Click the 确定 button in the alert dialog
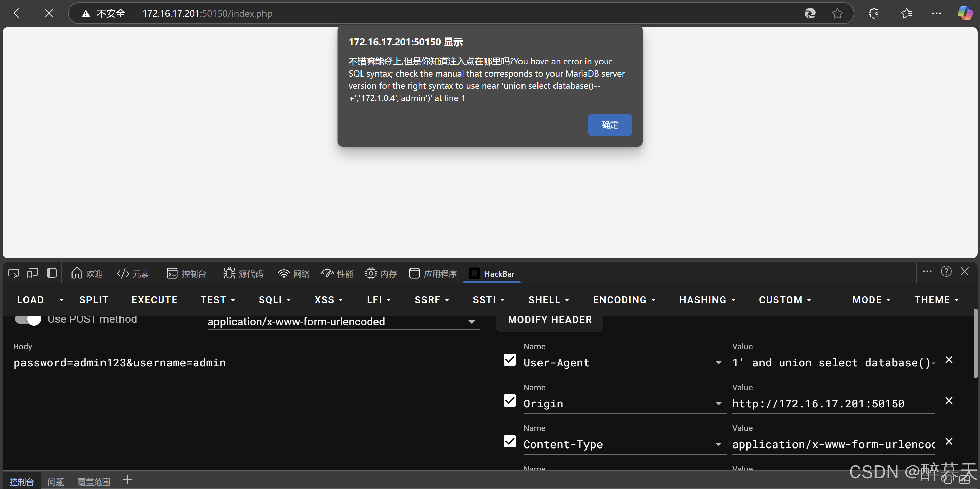The image size is (980, 489). 609,125
